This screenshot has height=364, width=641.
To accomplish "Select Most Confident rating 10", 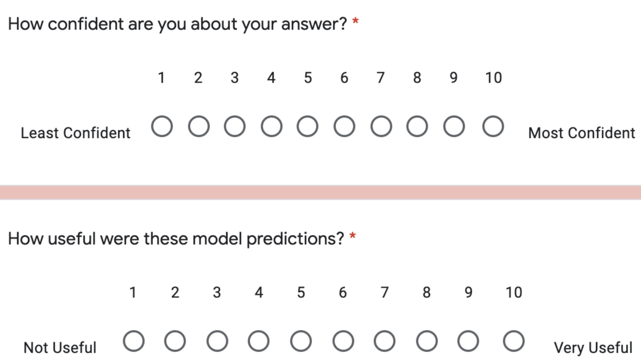I will click(x=493, y=127).
